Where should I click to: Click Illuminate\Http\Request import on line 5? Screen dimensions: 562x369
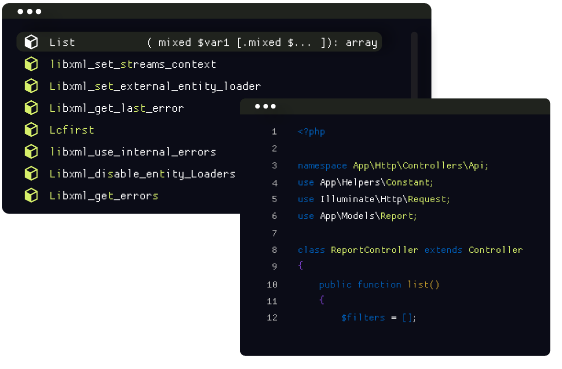385,199
